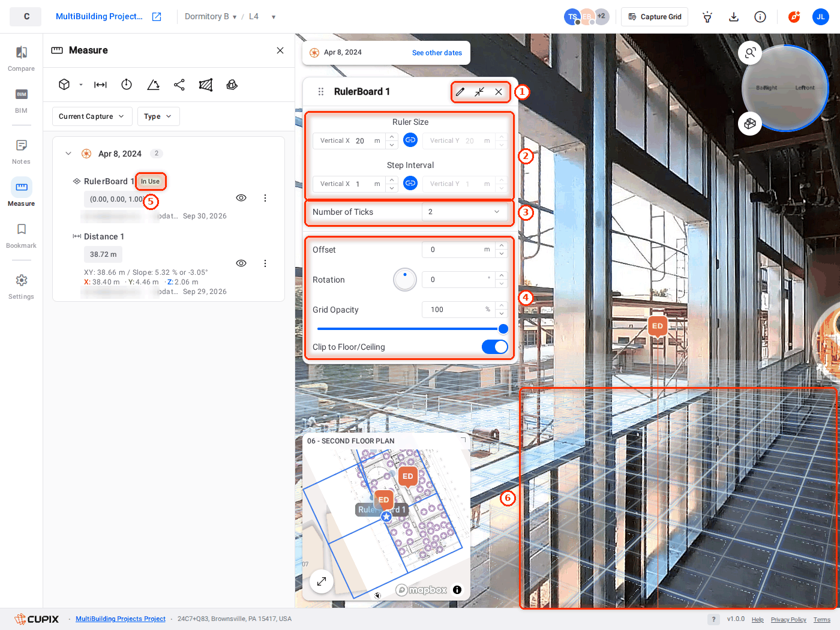Open the Dormitory B building dropdown
The height and width of the screenshot is (630, 840).
(x=211, y=17)
